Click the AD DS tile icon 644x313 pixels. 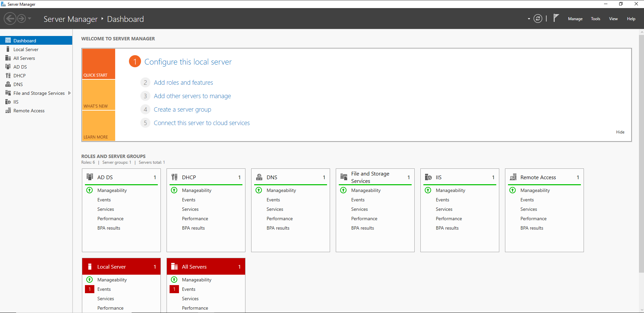(x=90, y=177)
